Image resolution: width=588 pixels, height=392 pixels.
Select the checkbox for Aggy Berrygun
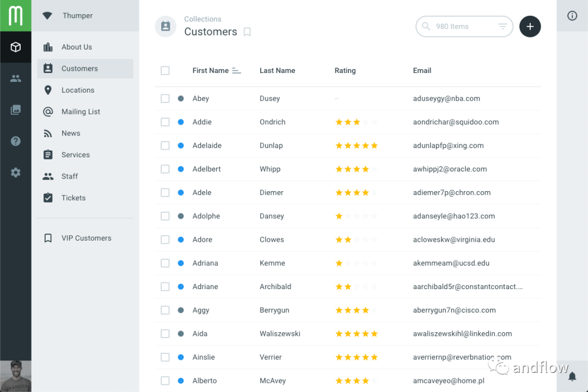[165, 310]
